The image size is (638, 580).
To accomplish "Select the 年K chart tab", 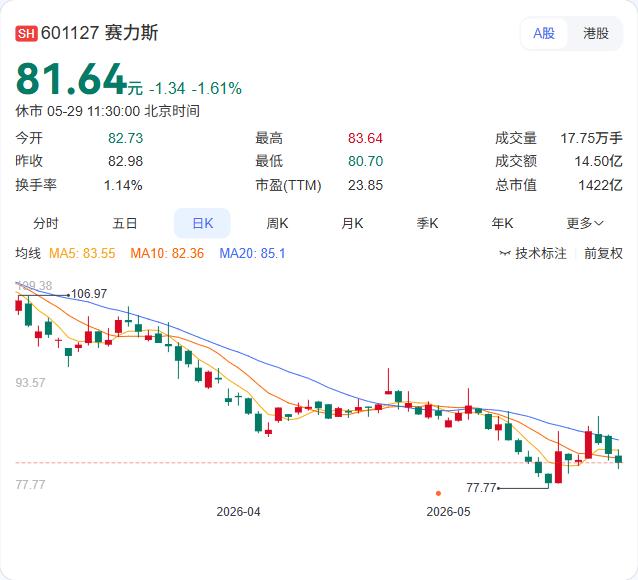I will [x=503, y=223].
